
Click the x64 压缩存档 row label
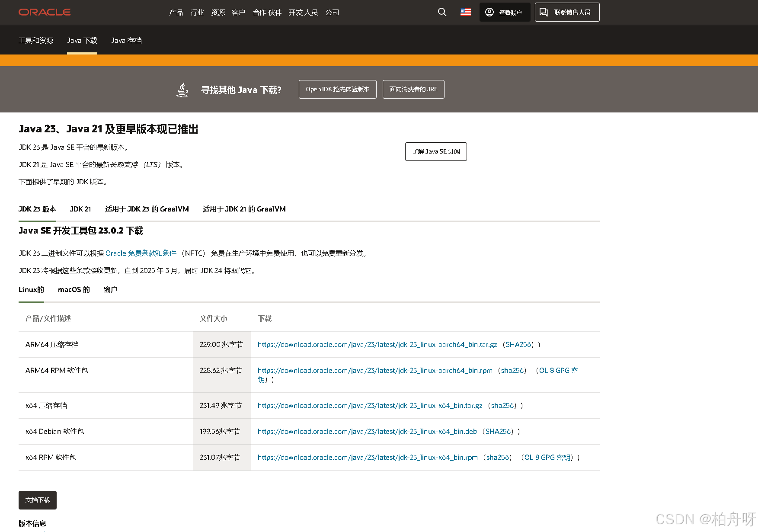tap(46, 405)
